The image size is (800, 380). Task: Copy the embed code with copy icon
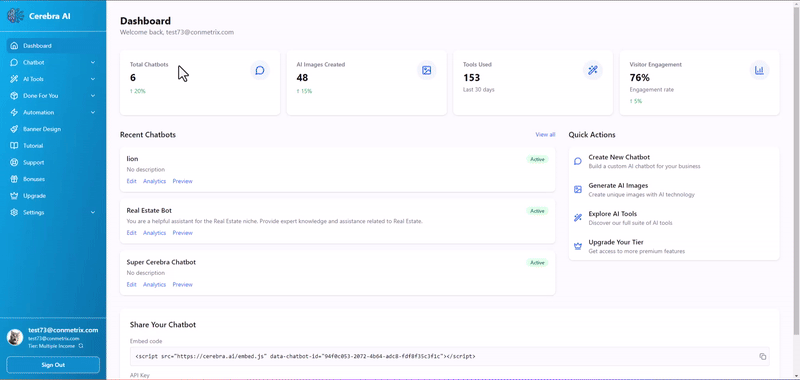coord(763,357)
